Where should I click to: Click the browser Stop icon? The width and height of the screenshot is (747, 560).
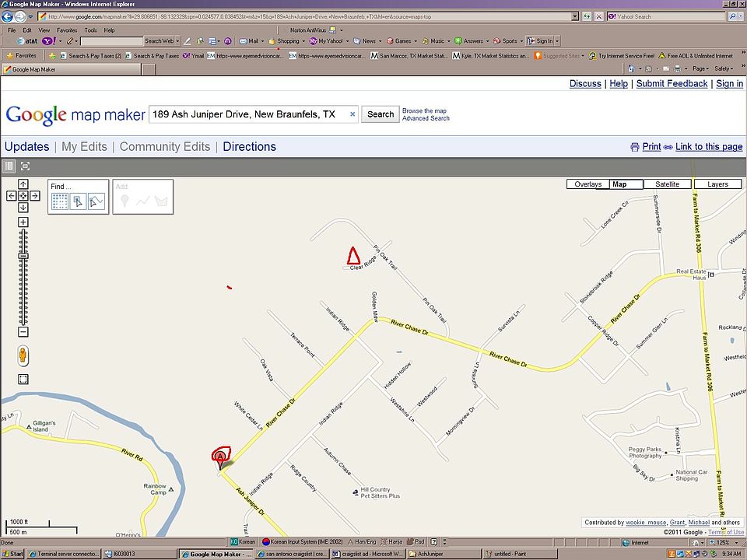599,16
